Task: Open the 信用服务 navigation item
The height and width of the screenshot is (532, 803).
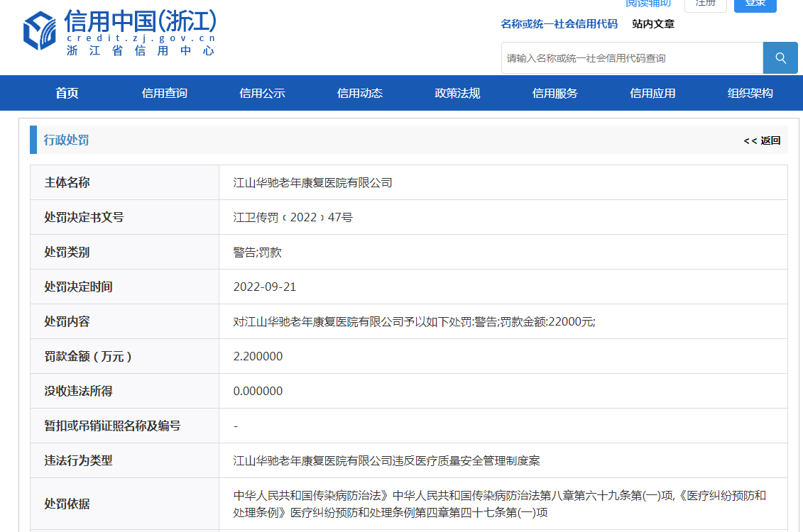Action: (555, 93)
